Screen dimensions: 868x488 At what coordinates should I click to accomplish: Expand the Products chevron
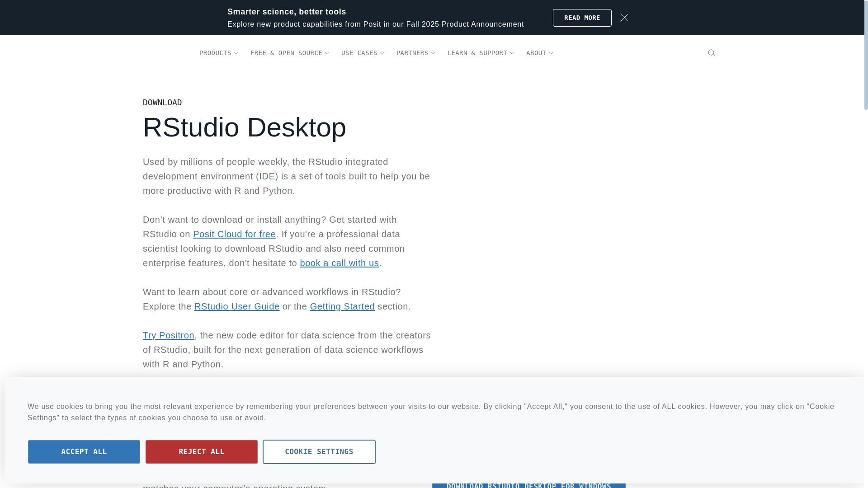(236, 53)
